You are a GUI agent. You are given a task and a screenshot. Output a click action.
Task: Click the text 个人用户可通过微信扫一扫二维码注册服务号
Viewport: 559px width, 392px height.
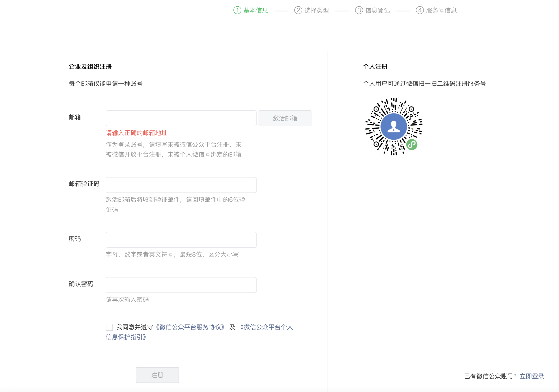click(424, 83)
